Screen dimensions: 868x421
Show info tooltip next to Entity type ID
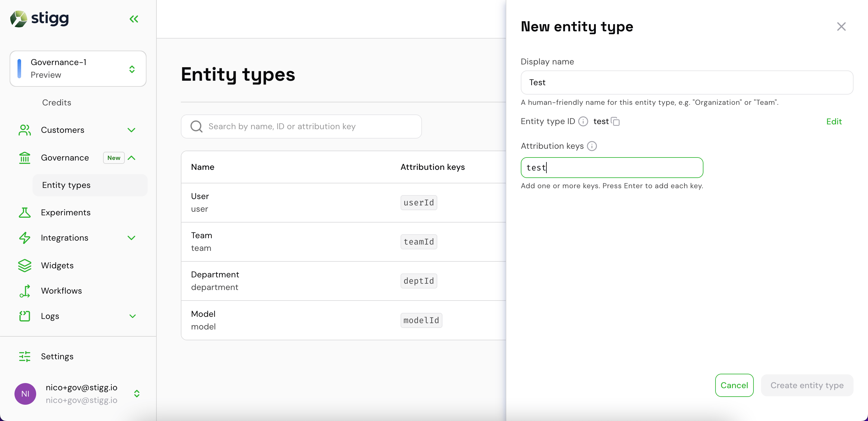583,121
